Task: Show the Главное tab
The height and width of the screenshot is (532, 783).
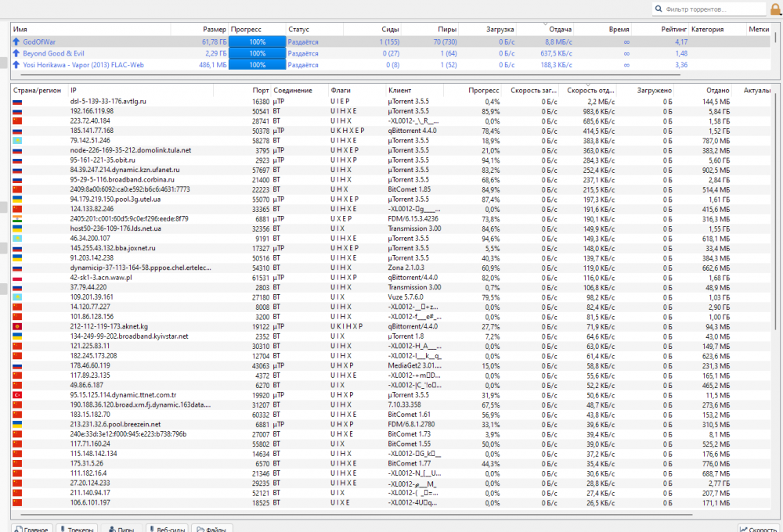Action: [x=33, y=529]
